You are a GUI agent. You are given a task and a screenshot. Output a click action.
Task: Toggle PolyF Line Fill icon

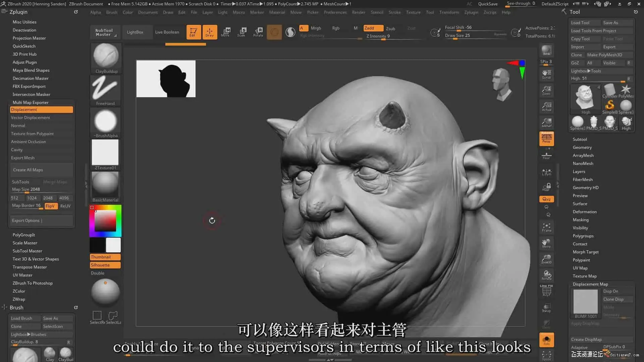[546, 290]
